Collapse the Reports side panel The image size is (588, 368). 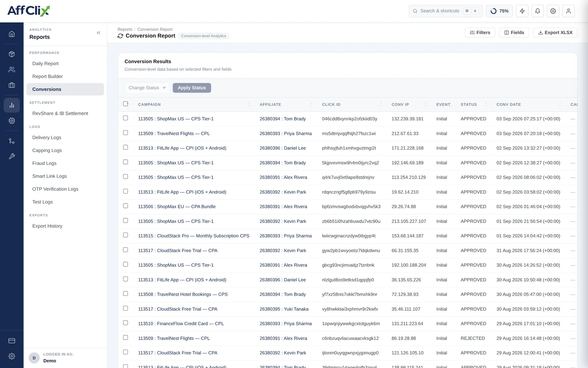(98, 33)
